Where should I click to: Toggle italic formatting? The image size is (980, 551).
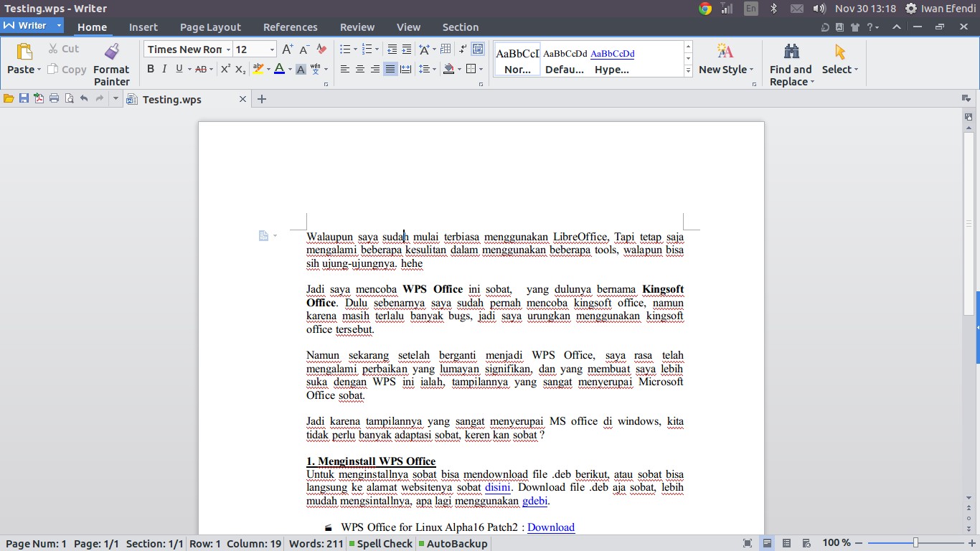coord(164,69)
